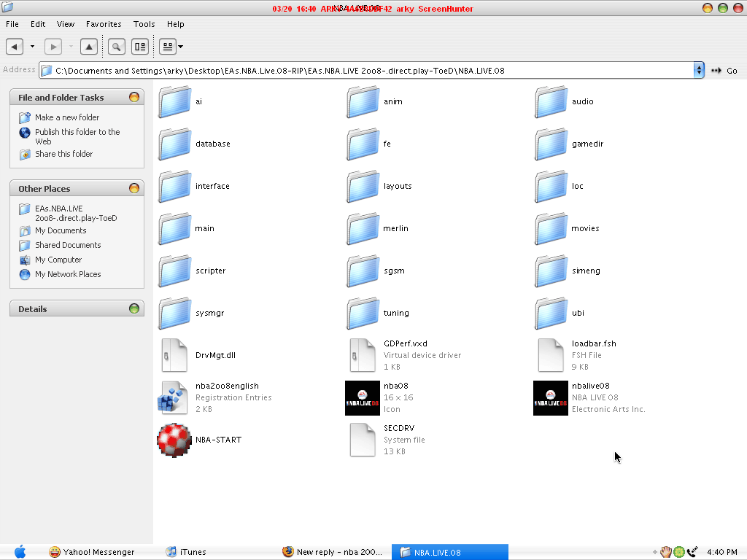747x560 pixels.
Task: Click Share this folder link
Action: 64,155
